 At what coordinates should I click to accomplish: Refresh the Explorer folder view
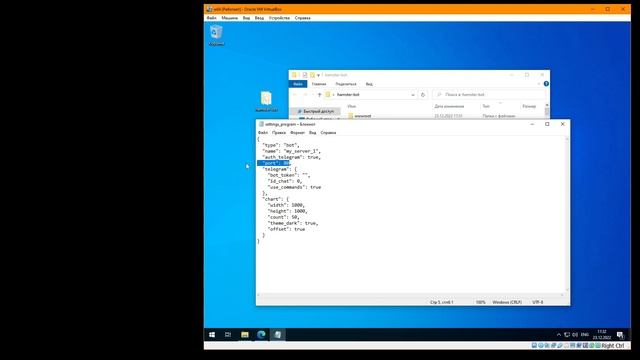pyautogui.click(x=423, y=95)
